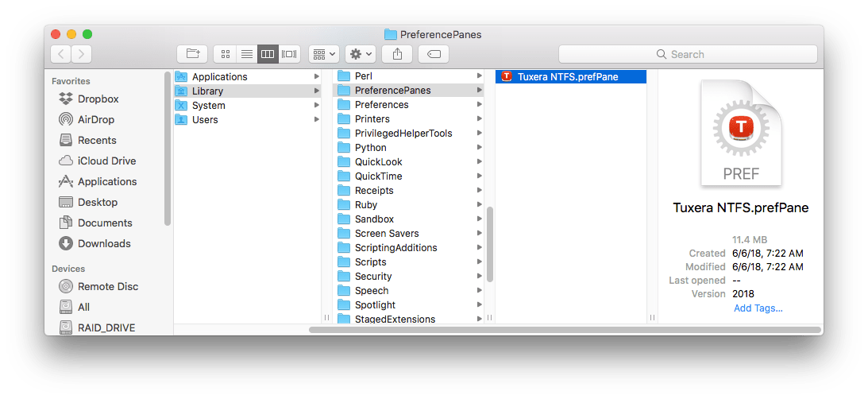Expand the Scripts folder arrow
The height and width of the screenshot is (399, 868).
(480, 262)
